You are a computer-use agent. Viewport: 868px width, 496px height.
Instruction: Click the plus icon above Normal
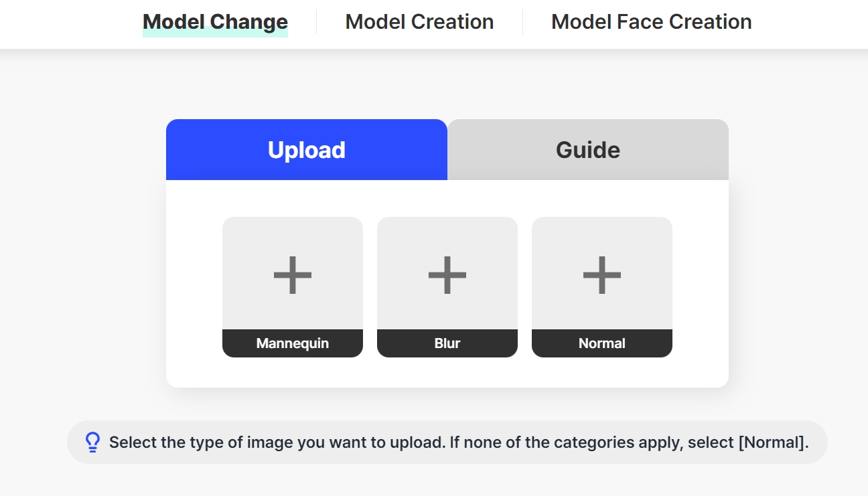pyautogui.click(x=602, y=274)
